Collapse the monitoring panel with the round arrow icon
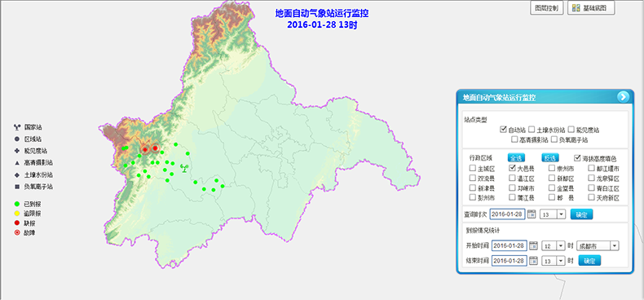 623,97
